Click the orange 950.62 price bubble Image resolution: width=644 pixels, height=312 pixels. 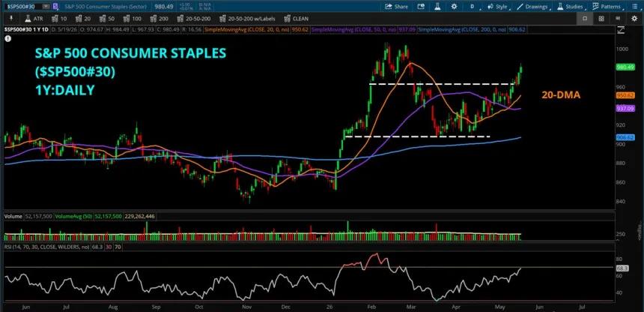coord(625,95)
